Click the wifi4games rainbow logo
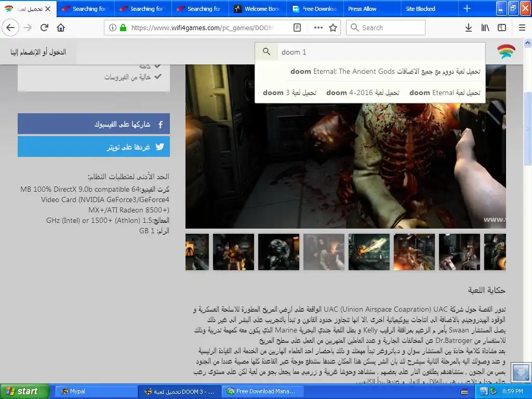The image size is (532, 399). point(506,51)
